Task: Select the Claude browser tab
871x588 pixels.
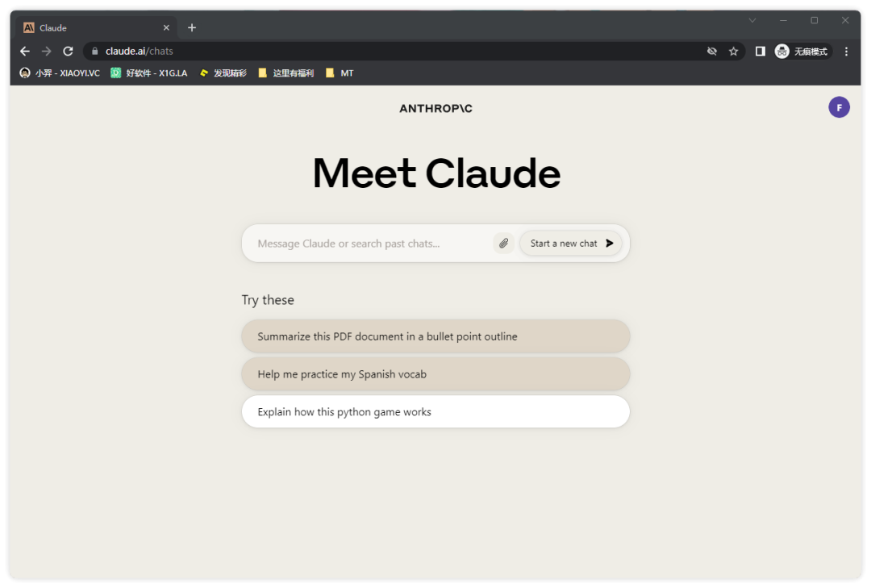Action: coord(97,27)
